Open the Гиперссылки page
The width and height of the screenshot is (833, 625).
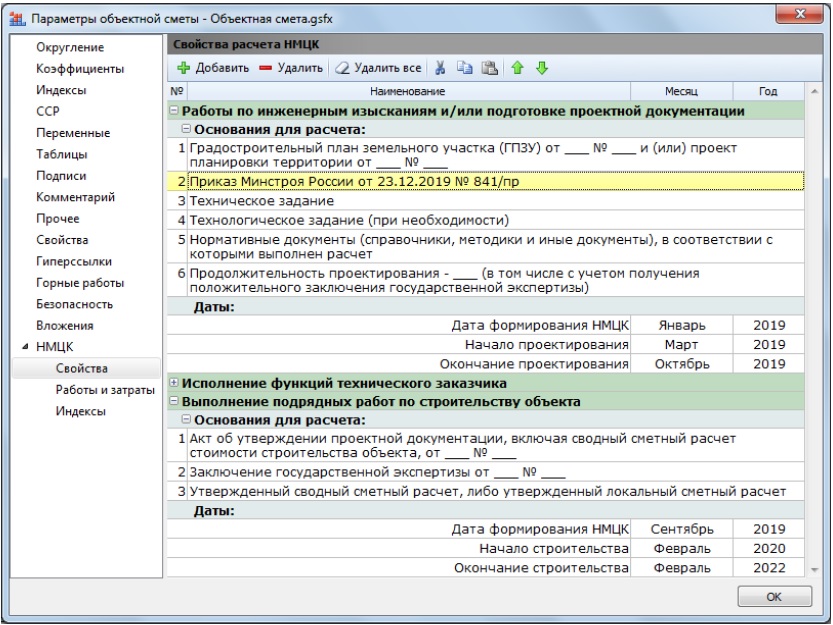click(74, 261)
